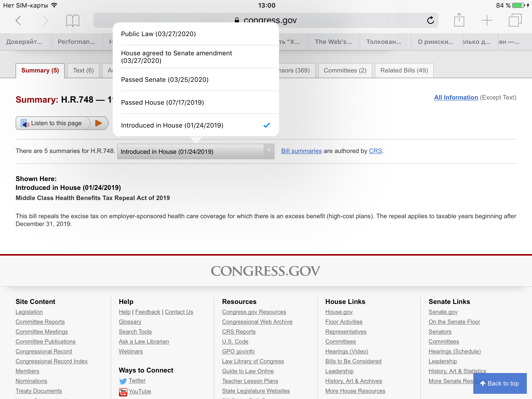Open the Related Bills (49) tab
Screen dimensions: 532x399
tap(404, 70)
